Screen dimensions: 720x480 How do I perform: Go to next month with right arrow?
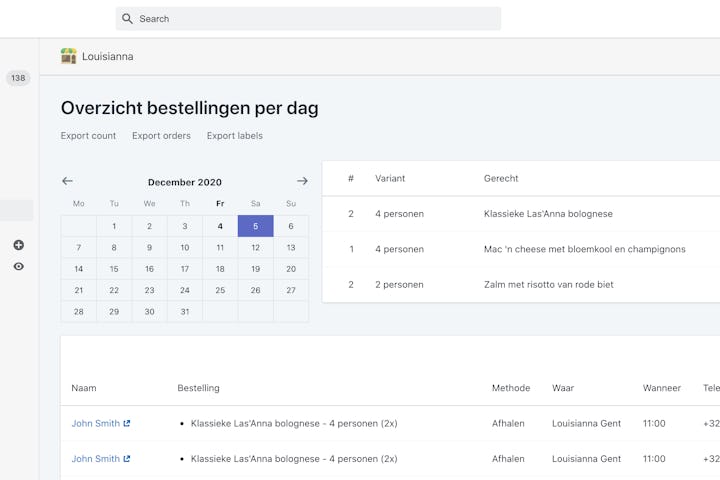[x=302, y=181]
